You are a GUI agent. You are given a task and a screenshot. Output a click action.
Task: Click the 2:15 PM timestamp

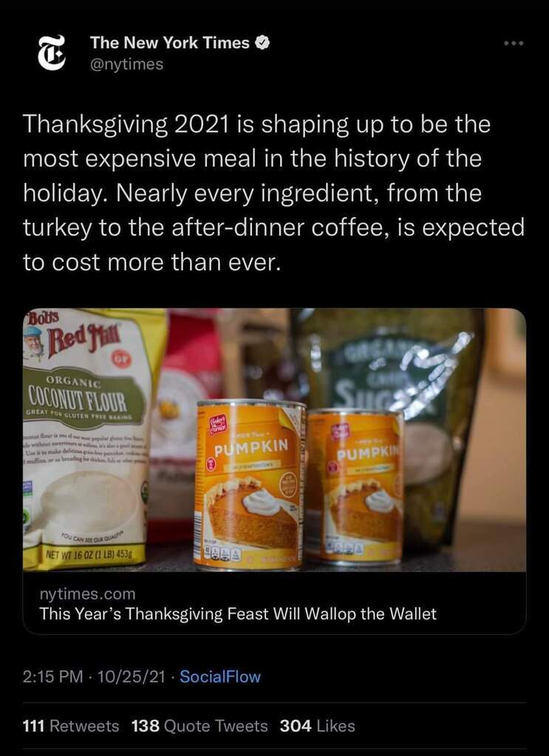[52, 676]
